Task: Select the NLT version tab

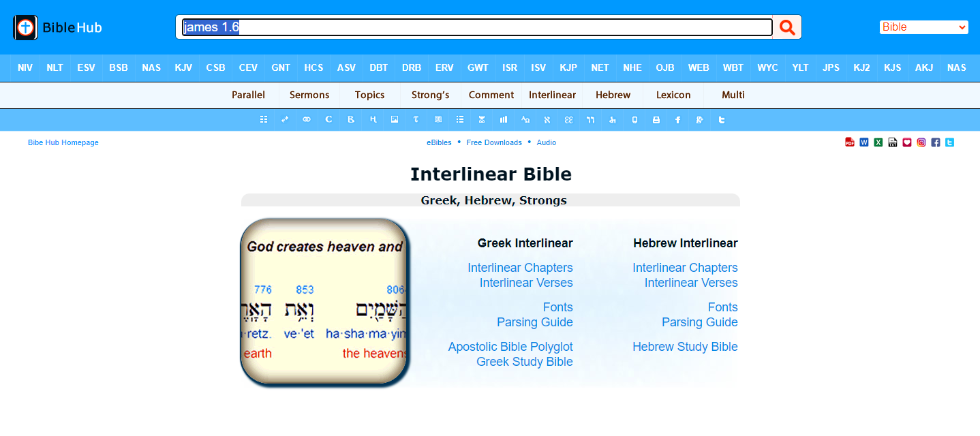Action: (55, 67)
